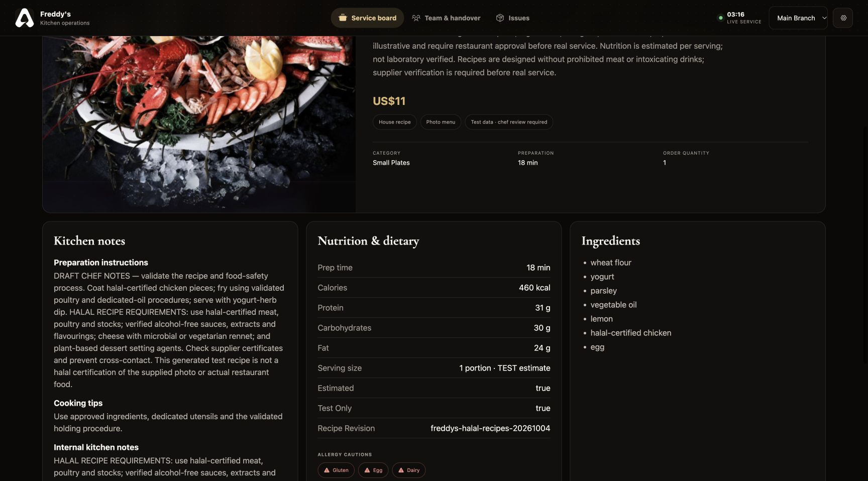Click the Preparation instructions subheading
868x481 pixels.
pos(101,263)
